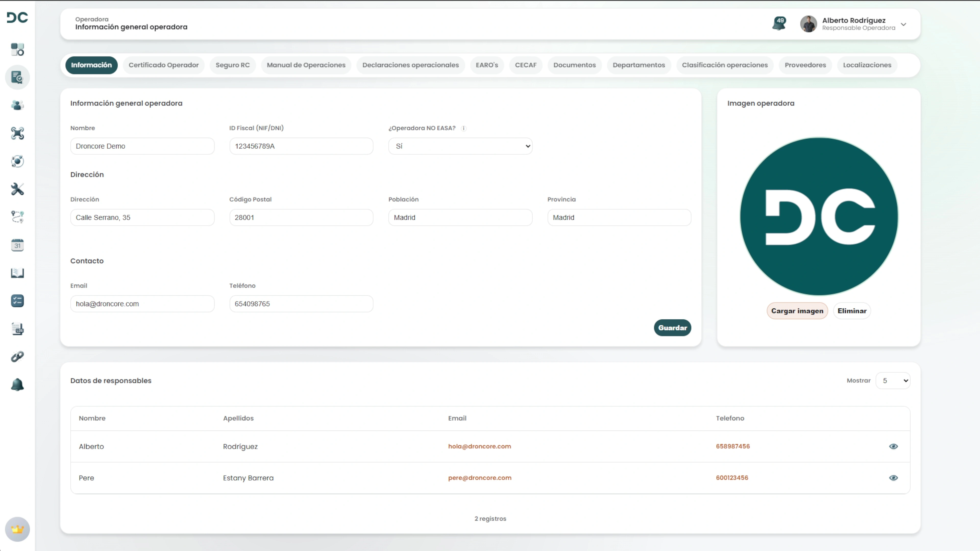Open the Departamentos tab
980x551 pixels.
[639, 65]
